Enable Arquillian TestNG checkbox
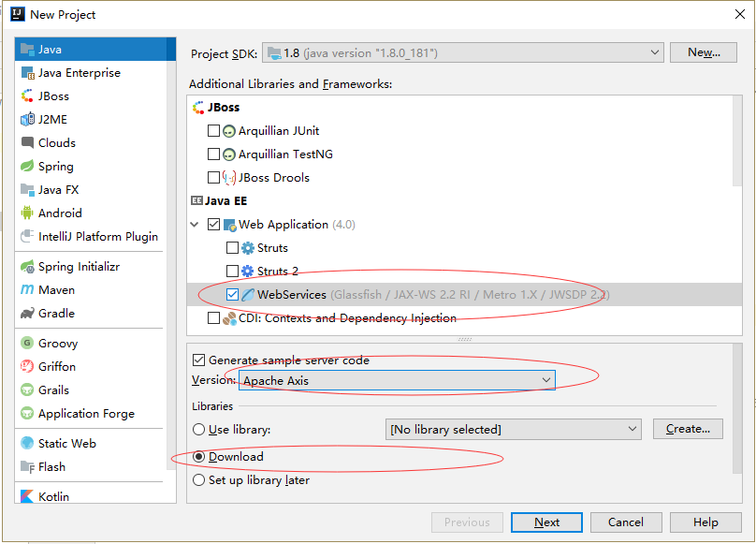 213,154
